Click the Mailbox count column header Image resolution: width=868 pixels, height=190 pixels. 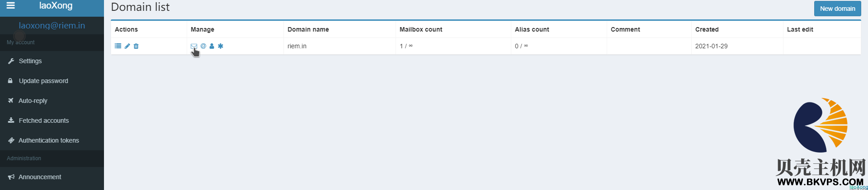(421, 29)
